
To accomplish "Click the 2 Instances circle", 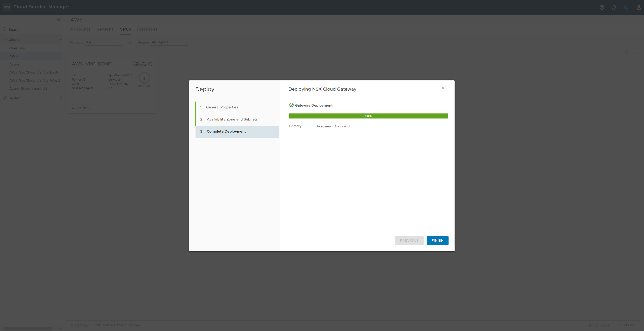I will tap(144, 78).
